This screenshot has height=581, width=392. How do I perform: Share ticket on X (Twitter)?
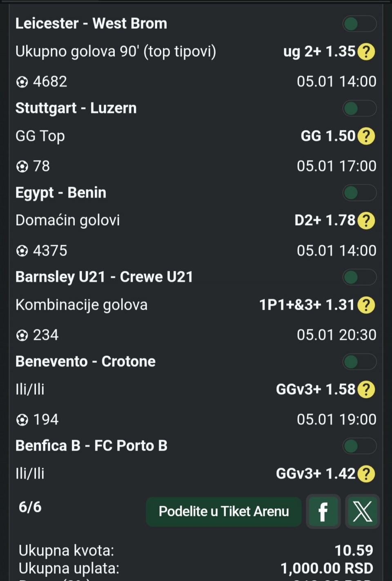coord(362,512)
